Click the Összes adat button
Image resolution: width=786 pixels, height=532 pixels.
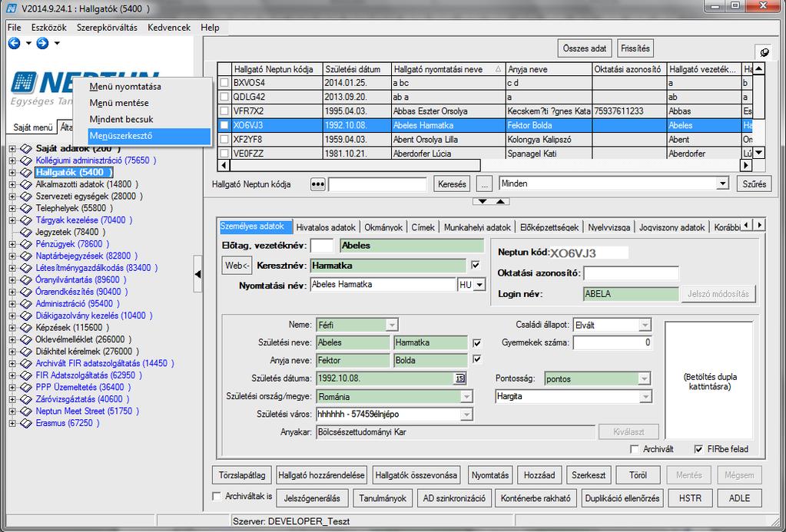(x=585, y=48)
